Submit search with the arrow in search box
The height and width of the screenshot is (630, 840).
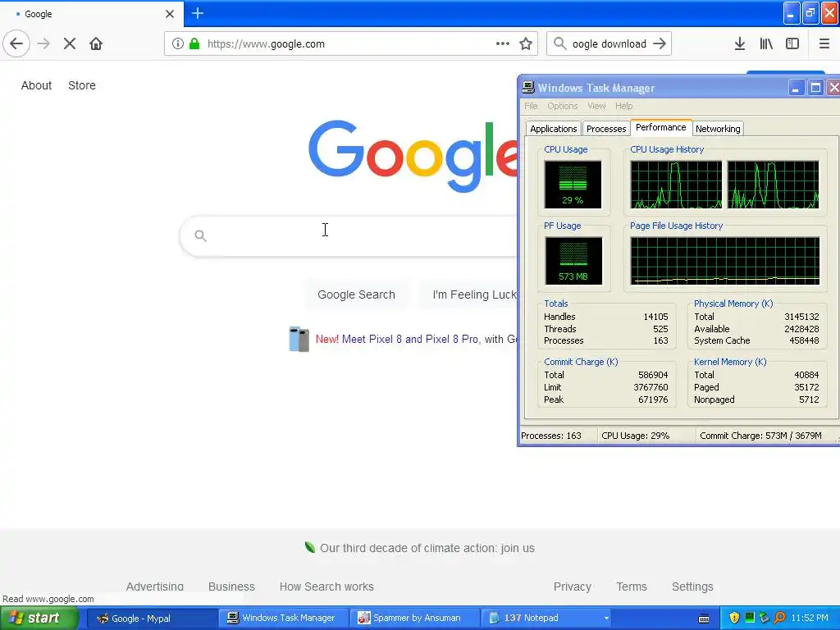tap(660, 43)
